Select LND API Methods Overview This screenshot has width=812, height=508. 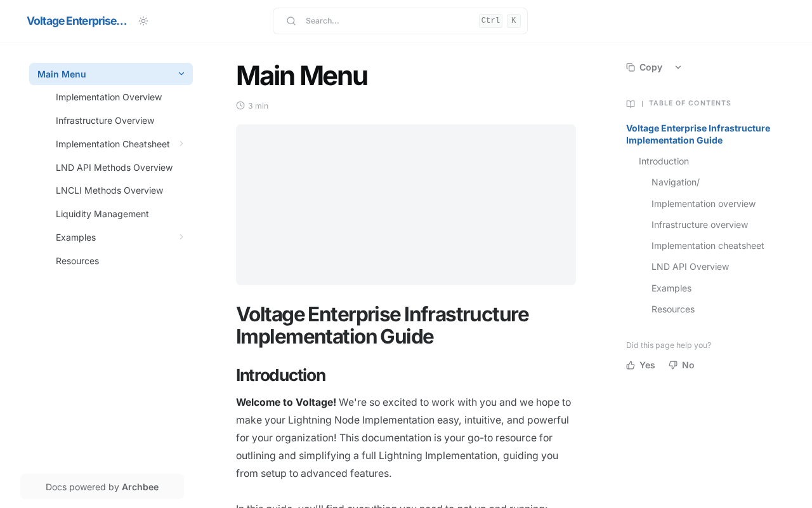pos(114,168)
